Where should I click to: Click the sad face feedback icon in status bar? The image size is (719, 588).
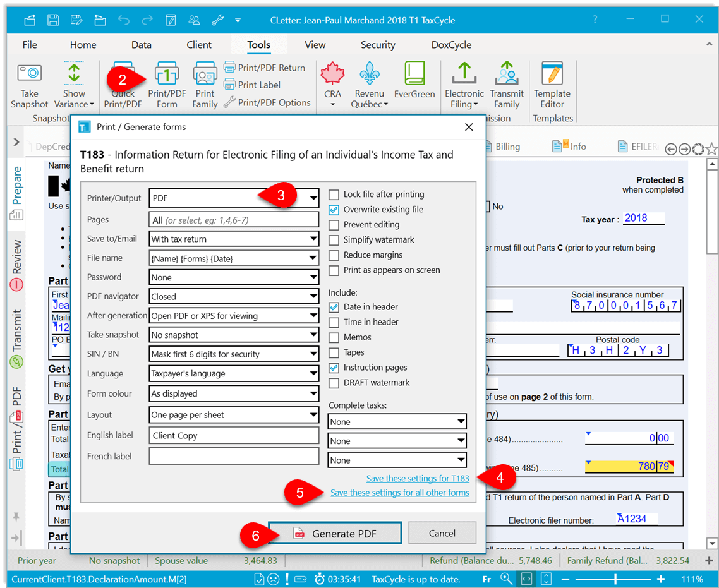pyautogui.click(x=274, y=579)
